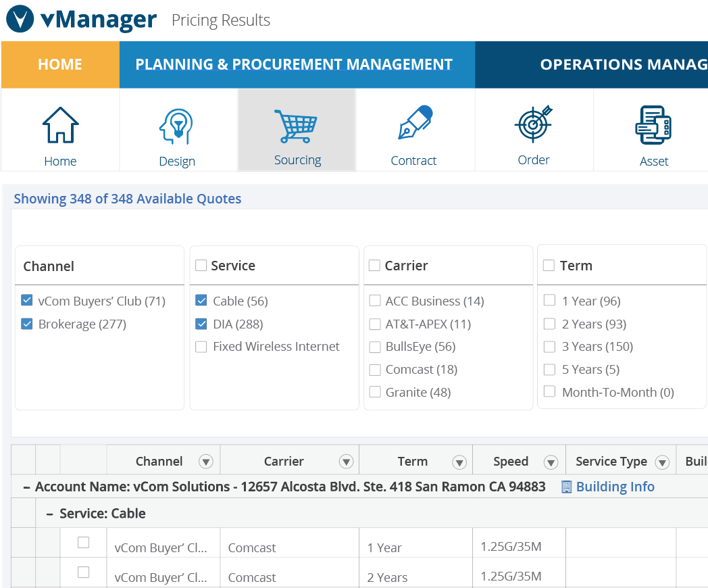708x588 pixels.
Task: Open the Design lightbulb-head icon
Action: [x=177, y=124]
